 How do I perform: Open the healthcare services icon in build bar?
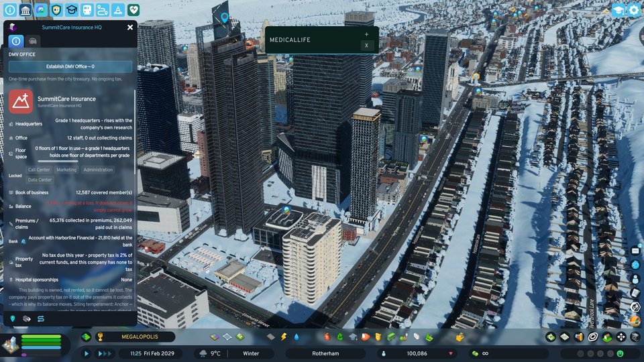(x=327, y=337)
